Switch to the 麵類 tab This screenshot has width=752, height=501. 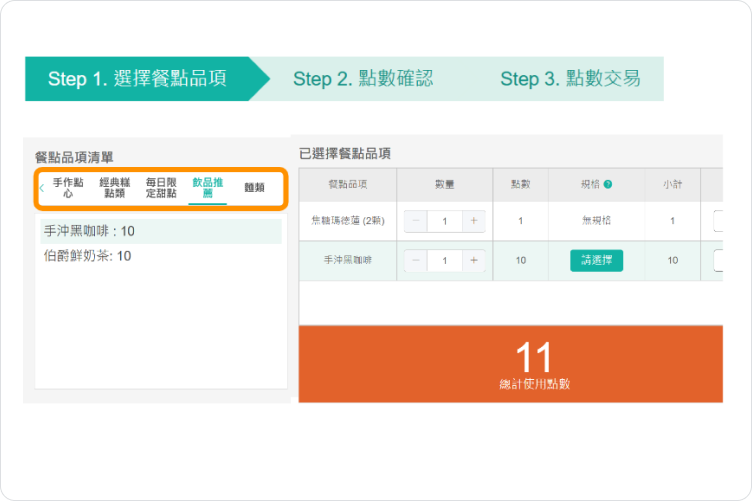[x=254, y=187]
